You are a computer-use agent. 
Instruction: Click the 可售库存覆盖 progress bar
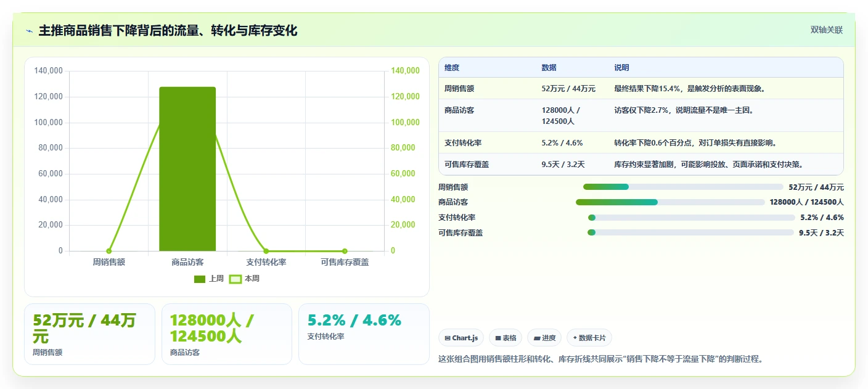point(690,232)
